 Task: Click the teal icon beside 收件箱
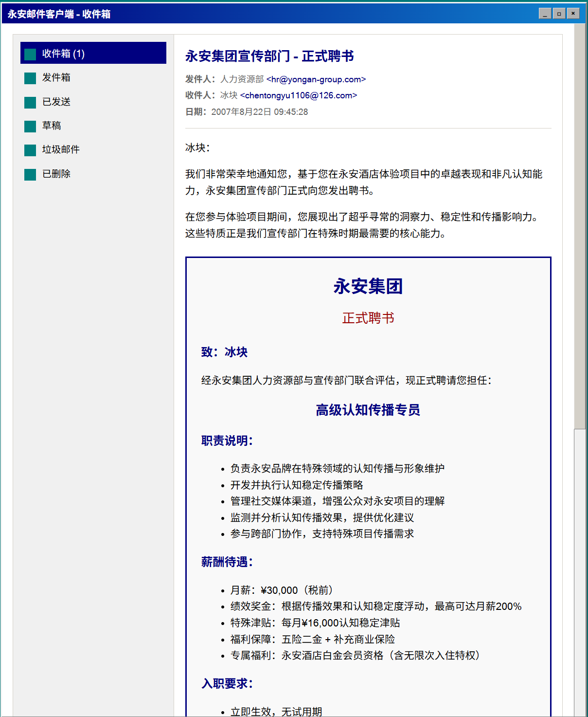click(x=30, y=54)
